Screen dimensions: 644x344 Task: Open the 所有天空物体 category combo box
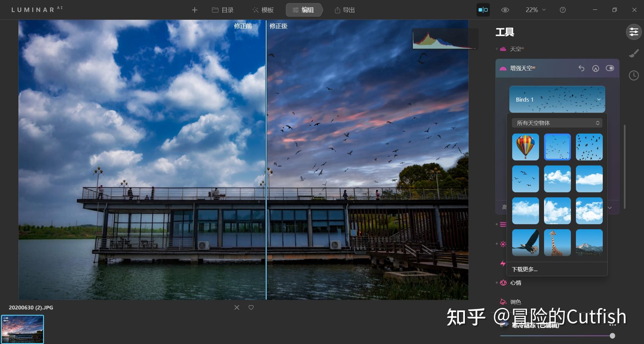[x=557, y=123]
